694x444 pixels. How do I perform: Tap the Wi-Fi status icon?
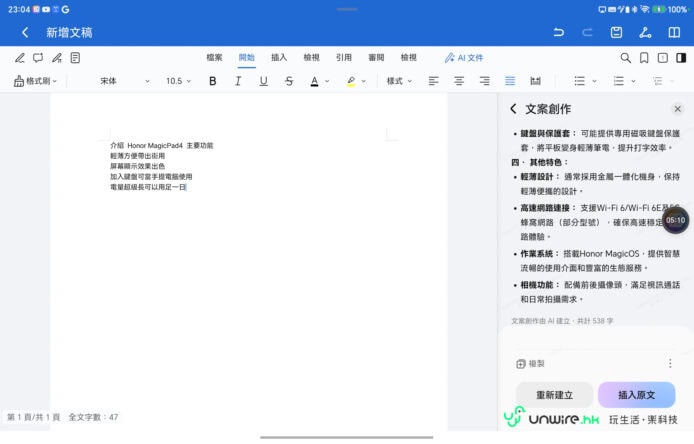tap(645, 9)
